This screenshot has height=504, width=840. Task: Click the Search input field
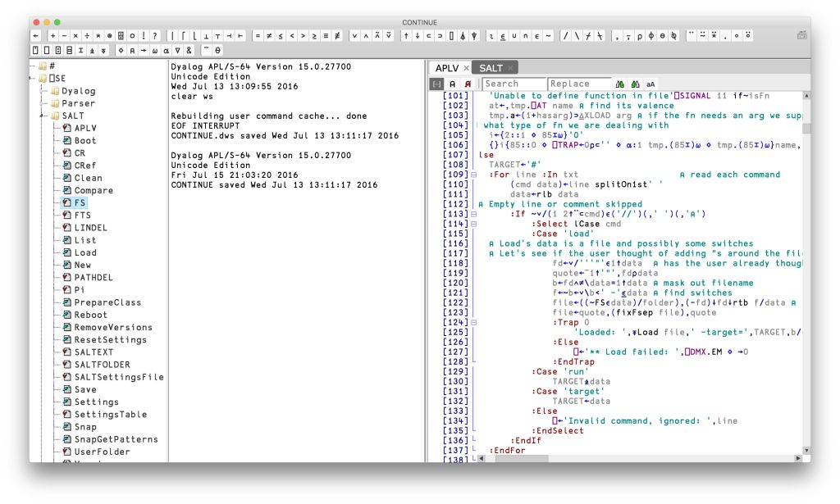pyautogui.click(x=514, y=84)
